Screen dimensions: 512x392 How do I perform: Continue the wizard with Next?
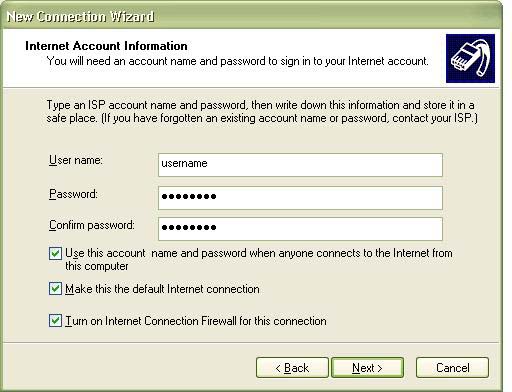pos(367,368)
